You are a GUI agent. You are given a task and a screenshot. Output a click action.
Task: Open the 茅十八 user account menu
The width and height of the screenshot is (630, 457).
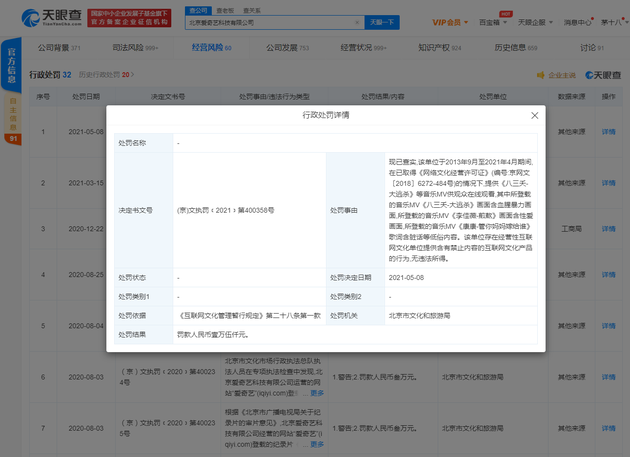[x=614, y=23]
